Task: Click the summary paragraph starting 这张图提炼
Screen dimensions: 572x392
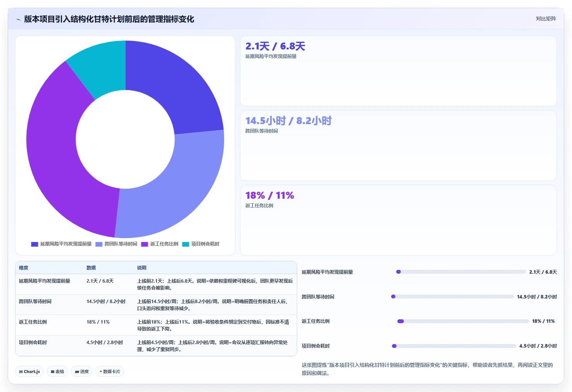Action: tap(427, 369)
